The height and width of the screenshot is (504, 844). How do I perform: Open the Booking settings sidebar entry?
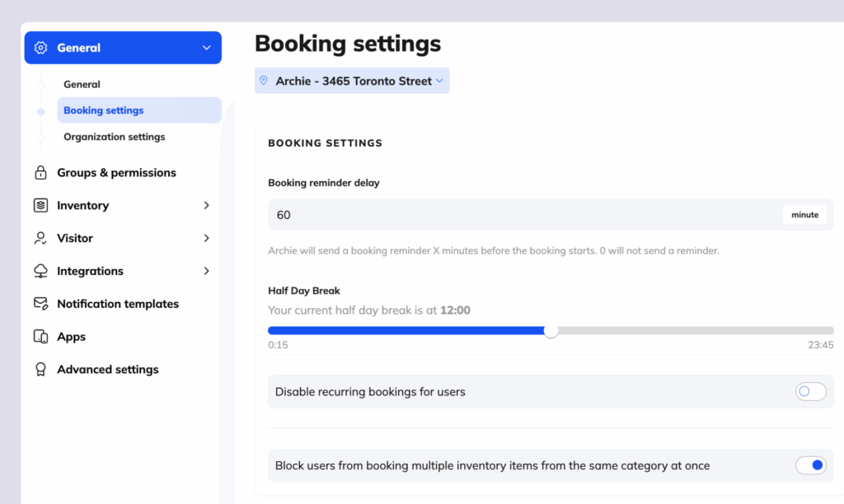103,110
